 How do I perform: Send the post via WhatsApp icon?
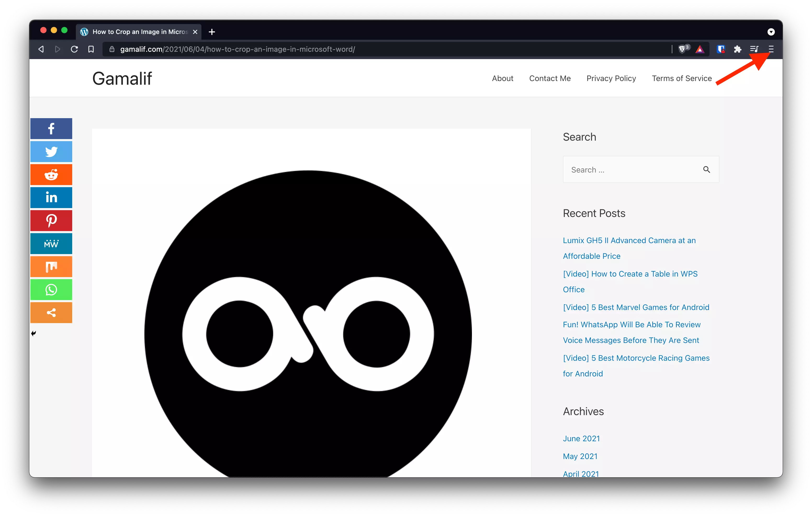pyautogui.click(x=51, y=290)
